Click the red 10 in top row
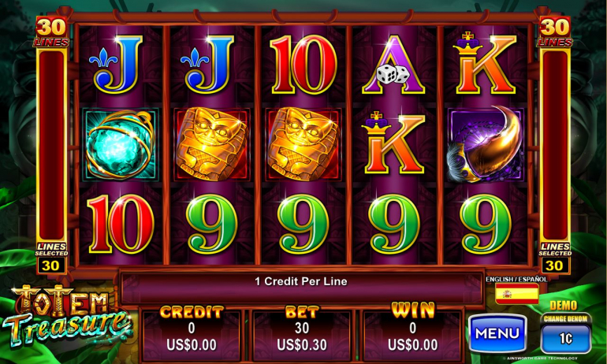Image resolution: width=607 pixels, height=364 pixels. pos(303,65)
